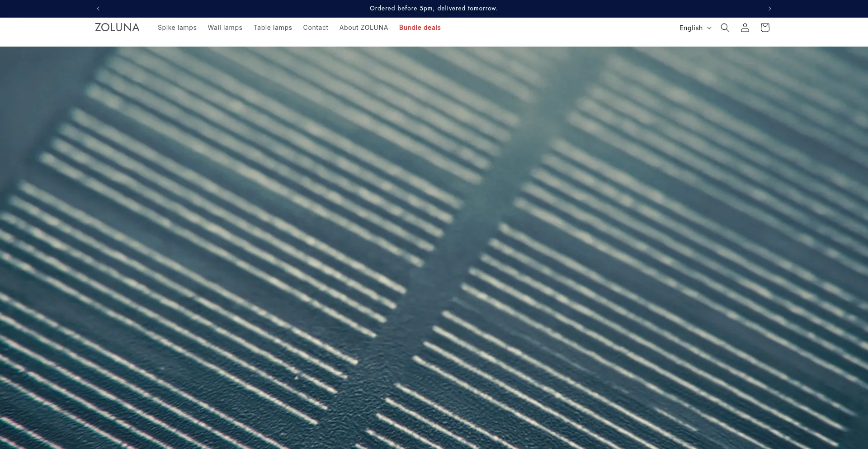The height and width of the screenshot is (449, 868).
Task: Click the ZOLUNA logo
Action: [117, 28]
